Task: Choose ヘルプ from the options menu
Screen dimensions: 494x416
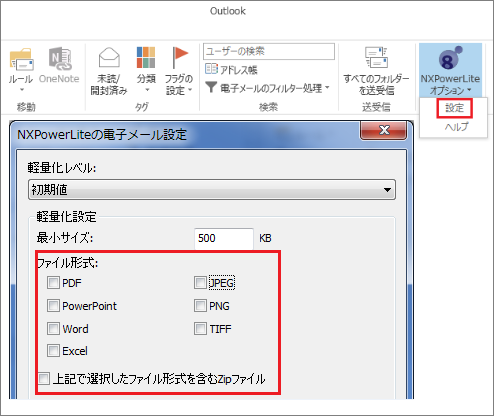Action: [x=457, y=127]
